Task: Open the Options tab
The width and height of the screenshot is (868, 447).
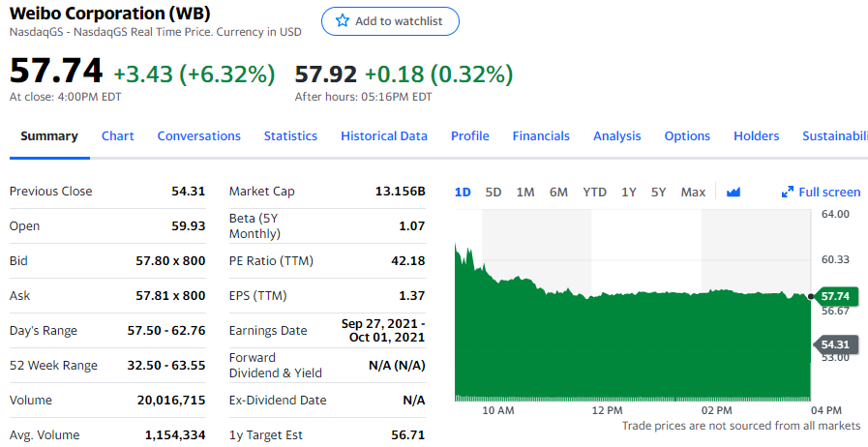Action: (x=687, y=136)
